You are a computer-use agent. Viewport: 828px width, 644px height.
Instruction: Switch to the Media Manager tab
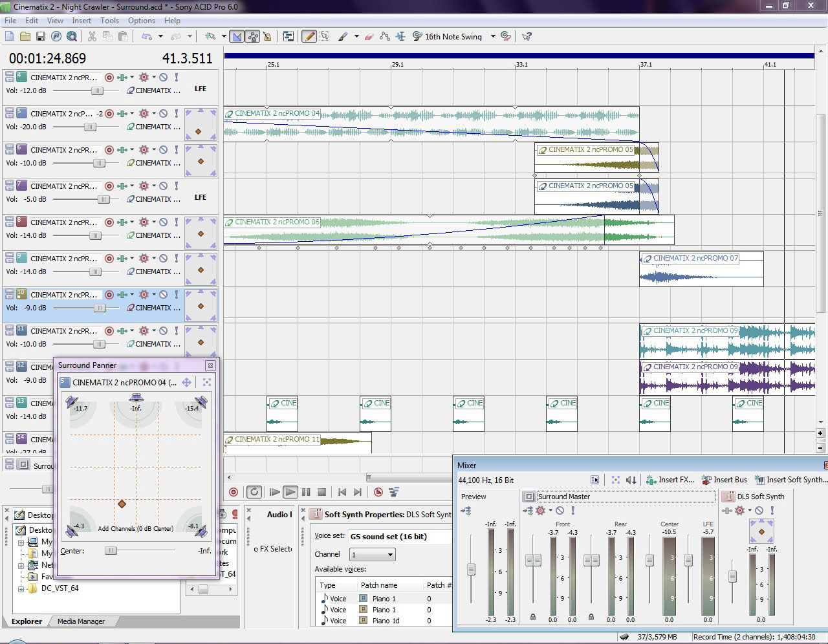[x=81, y=621]
